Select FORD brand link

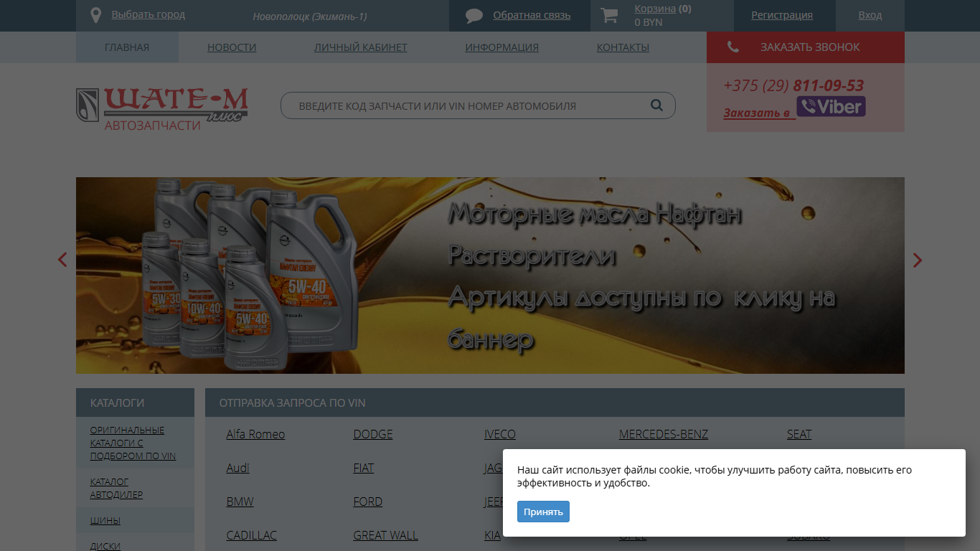pos(367,501)
